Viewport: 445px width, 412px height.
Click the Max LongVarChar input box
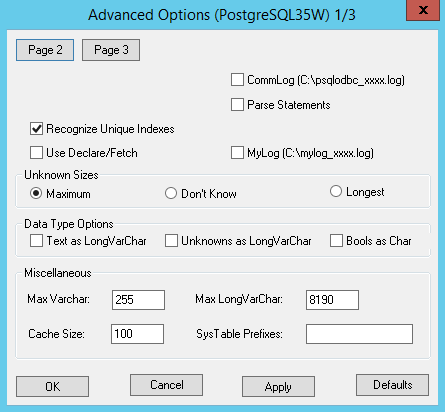point(332,300)
